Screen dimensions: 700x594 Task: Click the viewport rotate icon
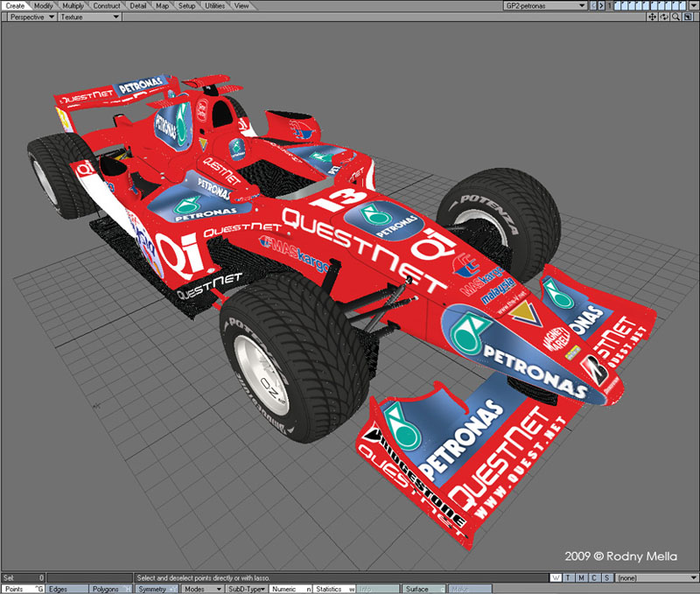(x=665, y=17)
